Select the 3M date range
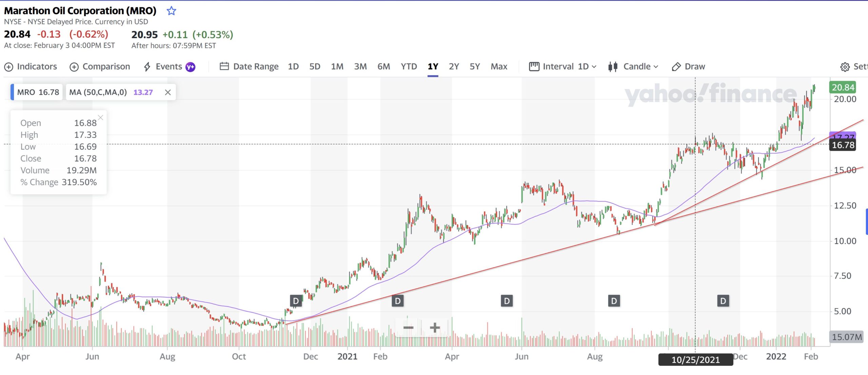The width and height of the screenshot is (868, 375). [360, 66]
